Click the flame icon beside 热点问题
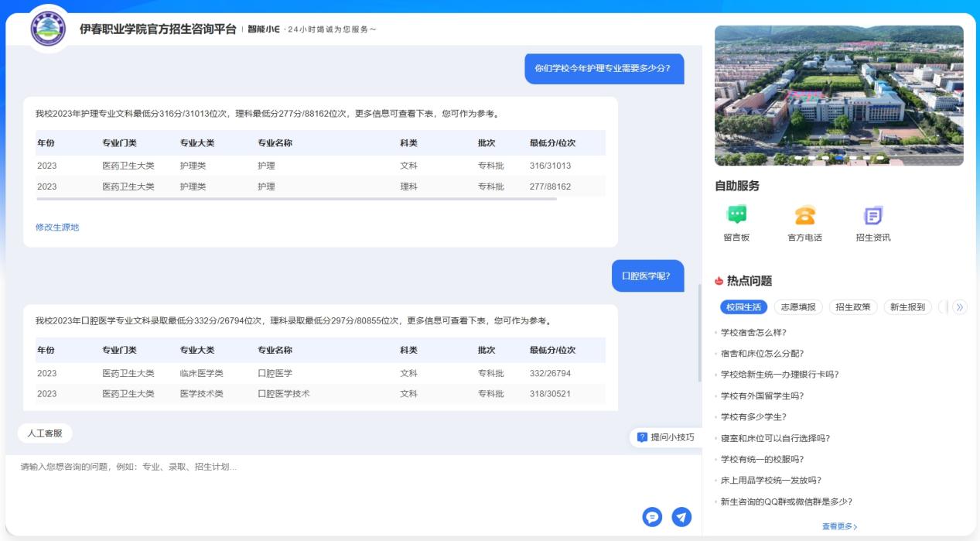Viewport: 980px width, 541px height. (x=719, y=281)
